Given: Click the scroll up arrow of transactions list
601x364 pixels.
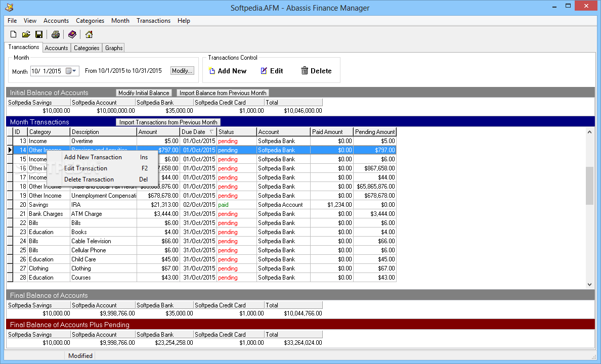Looking at the screenshot, I should click(589, 132).
